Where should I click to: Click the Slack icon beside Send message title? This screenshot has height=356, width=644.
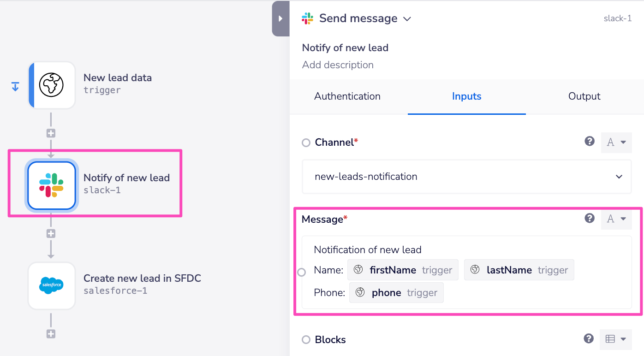[x=308, y=18]
